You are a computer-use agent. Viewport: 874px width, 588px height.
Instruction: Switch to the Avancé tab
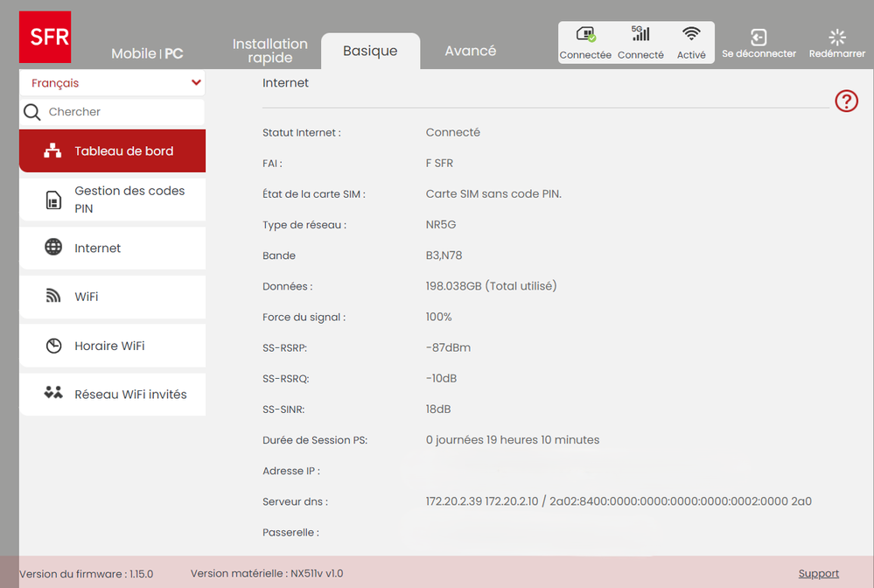pyautogui.click(x=470, y=51)
